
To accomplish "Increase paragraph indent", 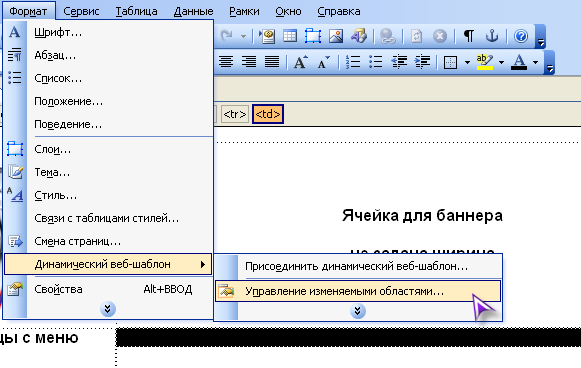I will tap(422, 62).
